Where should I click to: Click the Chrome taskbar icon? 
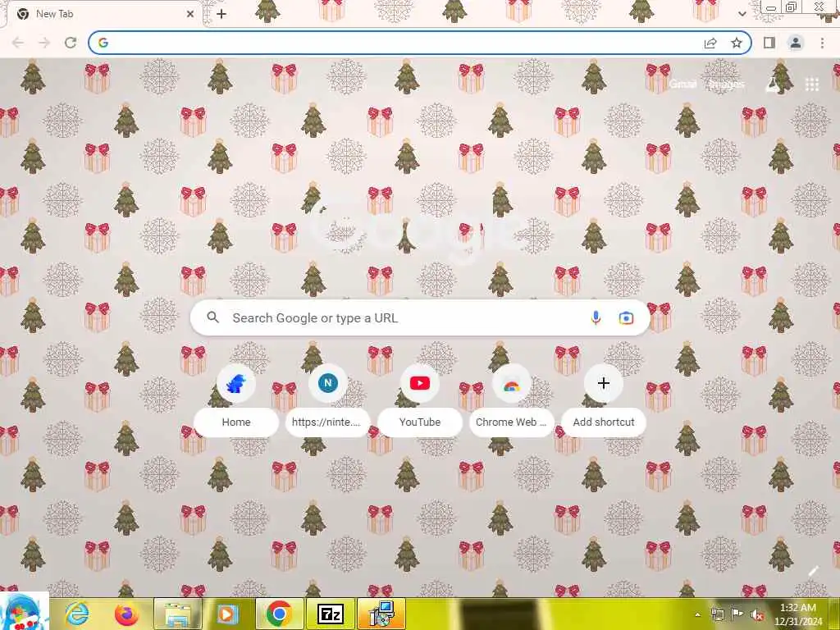(x=279, y=614)
